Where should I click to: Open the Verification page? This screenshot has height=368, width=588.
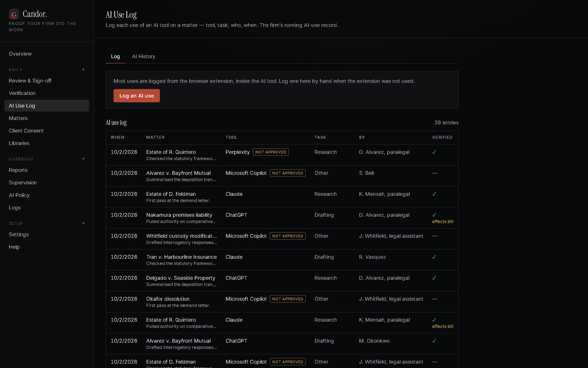click(47, 93)
